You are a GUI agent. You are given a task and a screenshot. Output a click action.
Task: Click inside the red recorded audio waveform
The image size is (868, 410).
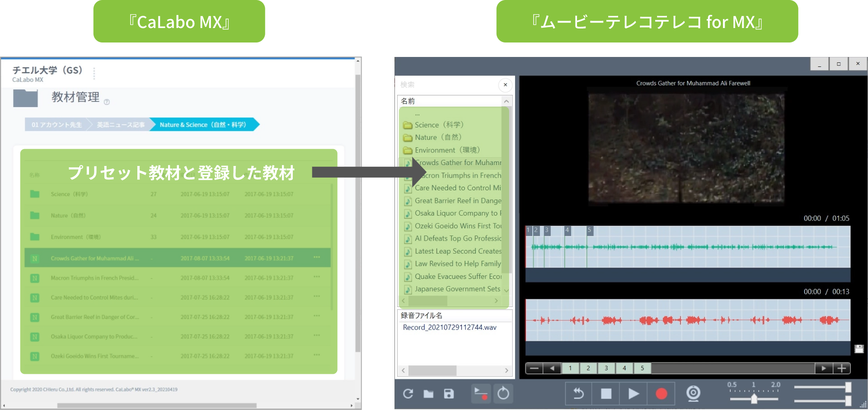point(688,320)
